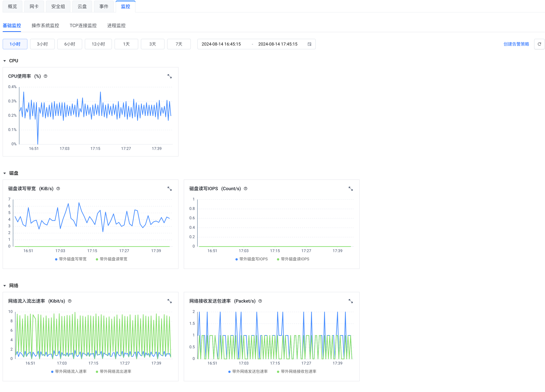This screenshot has height=392, width=545.
Task: Toggle the 带外网络发送包速率 legend series
Action: pyautogui.click(x=248, y=372)
